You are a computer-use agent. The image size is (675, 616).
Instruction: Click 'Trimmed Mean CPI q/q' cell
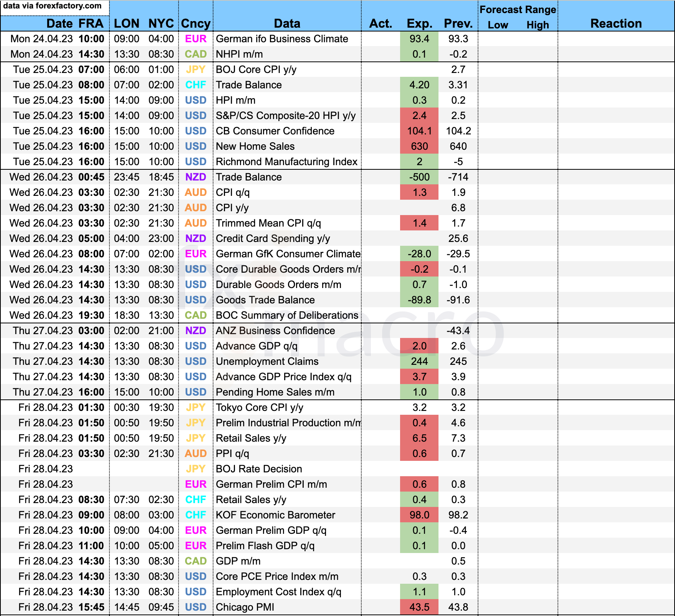pos(287,223)
